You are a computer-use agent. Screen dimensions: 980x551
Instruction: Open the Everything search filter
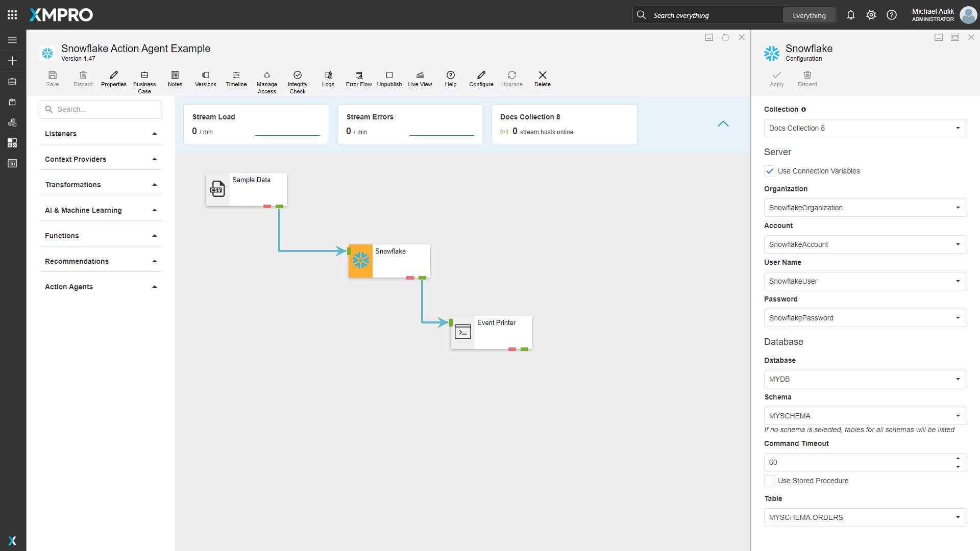click(x=809, y=15)
